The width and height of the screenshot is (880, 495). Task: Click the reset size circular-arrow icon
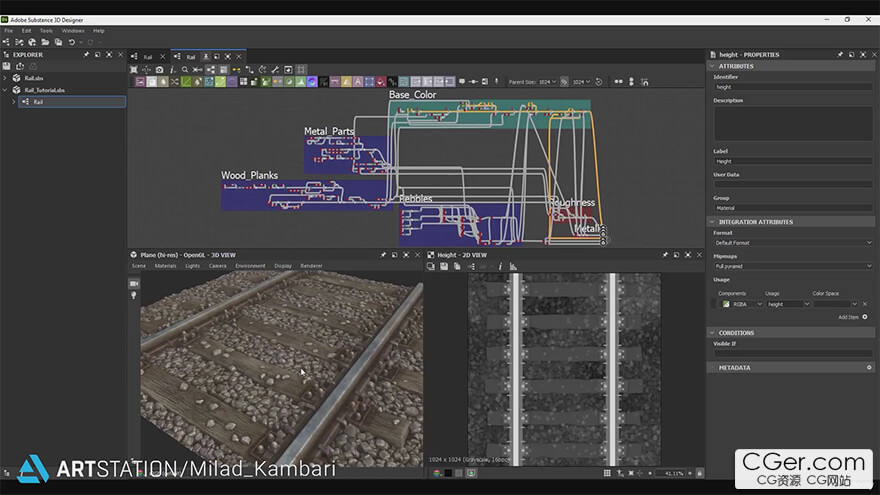pos(599,82)
